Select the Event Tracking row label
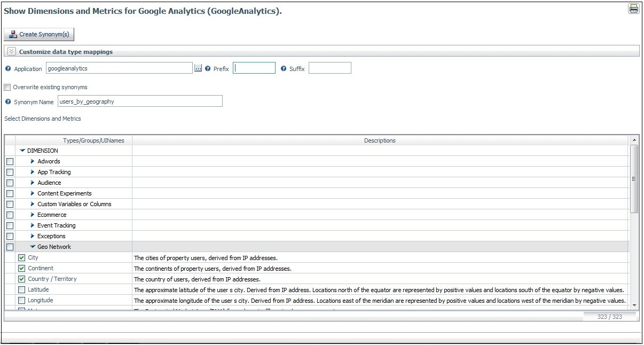The width and height of the screenshot is (644, 345). (x=57, y=225)
